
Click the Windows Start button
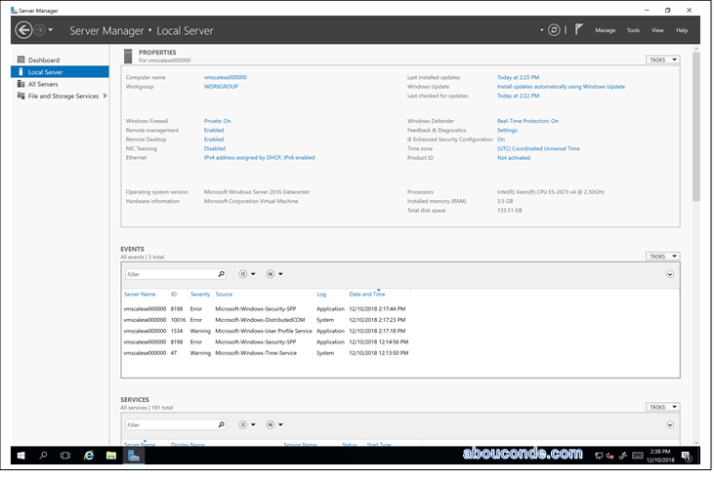tap(20, 455)
